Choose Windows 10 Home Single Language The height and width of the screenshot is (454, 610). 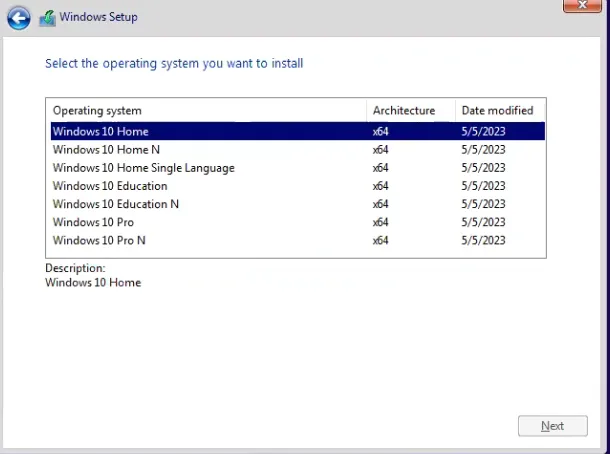pos(298,168)
